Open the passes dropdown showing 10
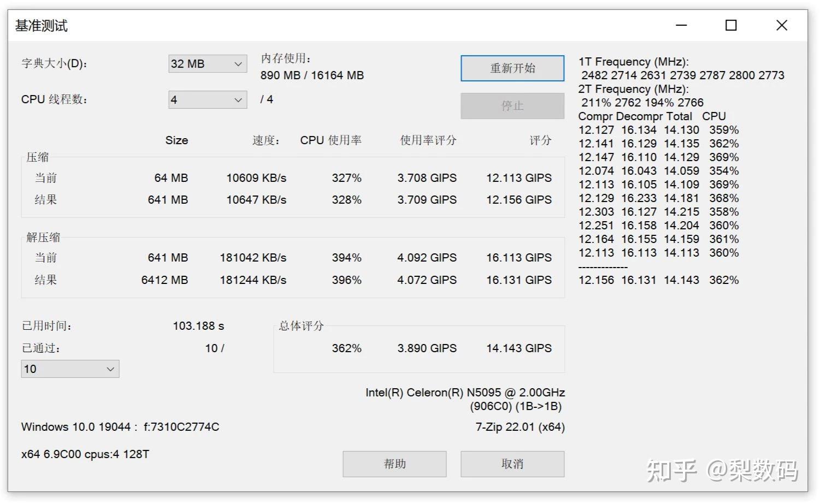Screen dimensions: 820x504 click(x=69, y=369)
